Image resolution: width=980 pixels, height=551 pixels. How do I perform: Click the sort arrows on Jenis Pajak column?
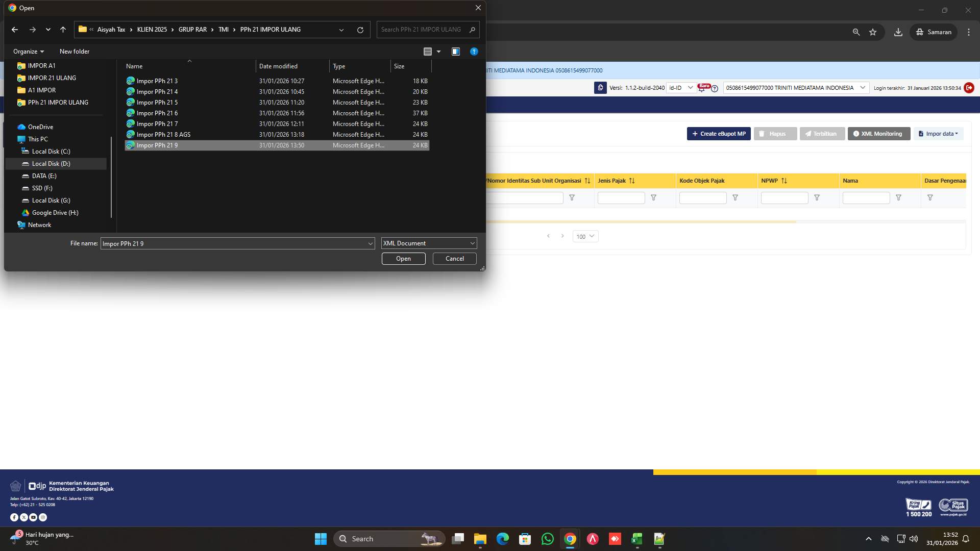click(632, 181)
